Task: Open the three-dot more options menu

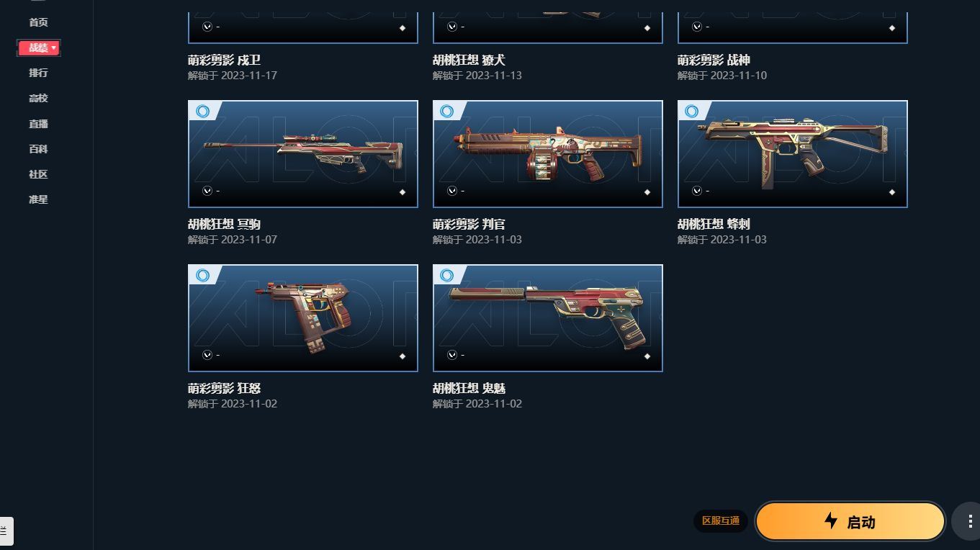Action: pyautogui.click(x=966, y=521)
